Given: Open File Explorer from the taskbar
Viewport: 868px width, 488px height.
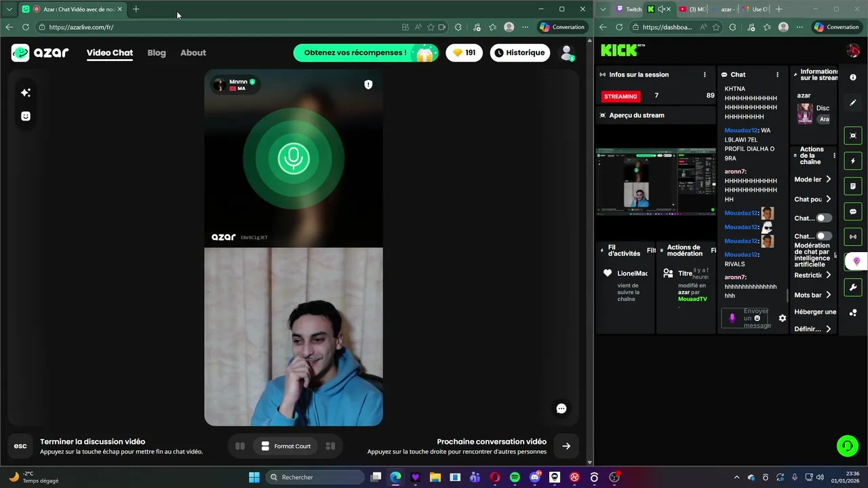Looking at the screenshot, I should pyautogui.click(x=435, y=477).
